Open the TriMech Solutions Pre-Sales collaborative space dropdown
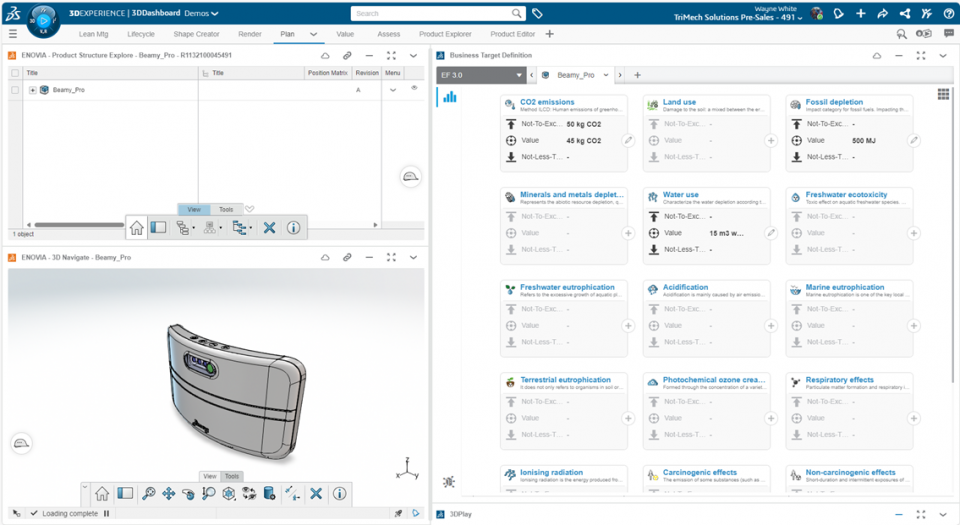Viewport: 960px width, 525px height. (x=738, y=17)
